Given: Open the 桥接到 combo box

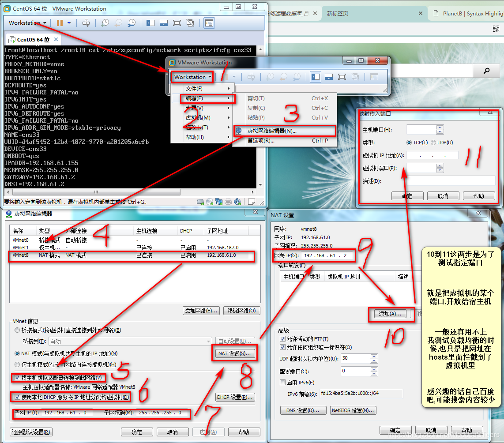Looking at the screenshot, I should click(x=130, y=342).
